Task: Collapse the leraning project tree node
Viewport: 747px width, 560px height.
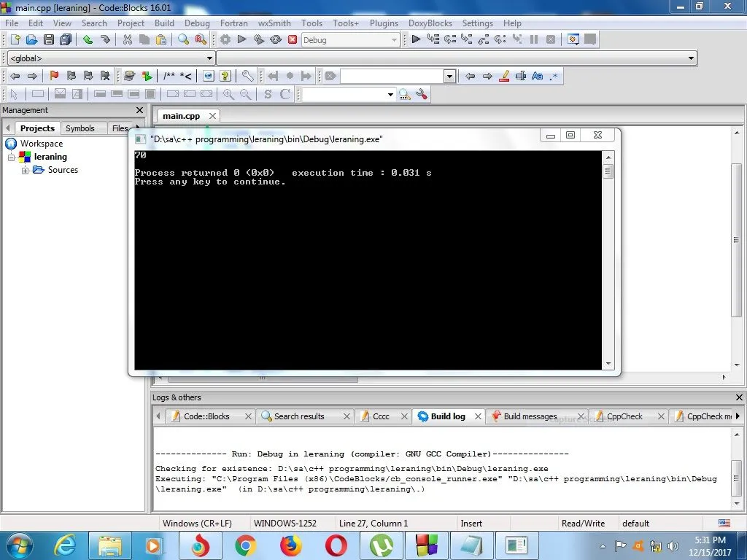Action: coord(12,157)
